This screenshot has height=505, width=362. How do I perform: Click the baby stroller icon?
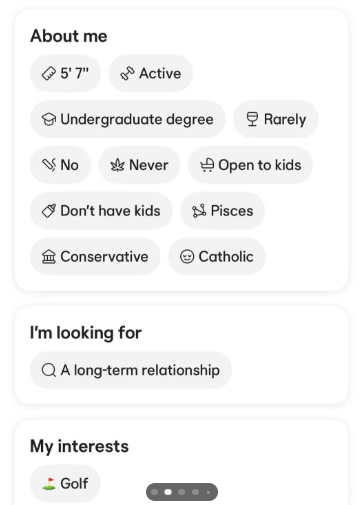click(x=207, y=165)
